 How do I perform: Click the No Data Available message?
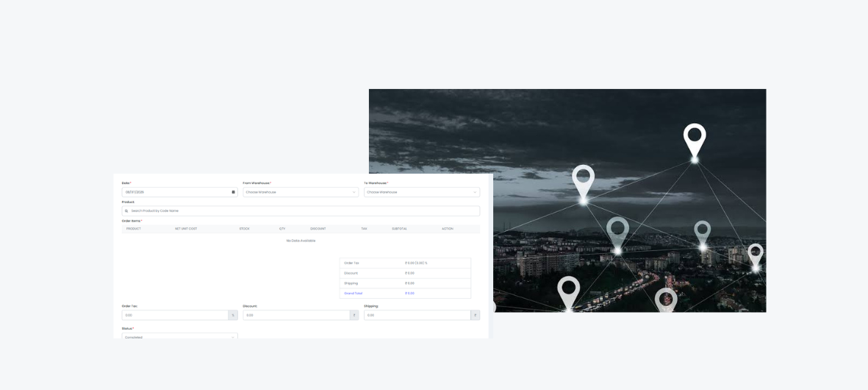[x=301, y=241]
